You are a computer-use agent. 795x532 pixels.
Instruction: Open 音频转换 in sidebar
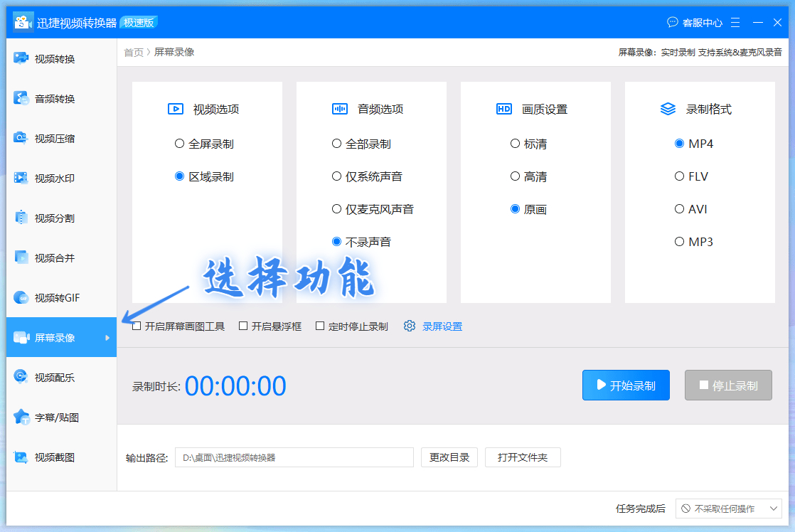[x=61, y=98]
